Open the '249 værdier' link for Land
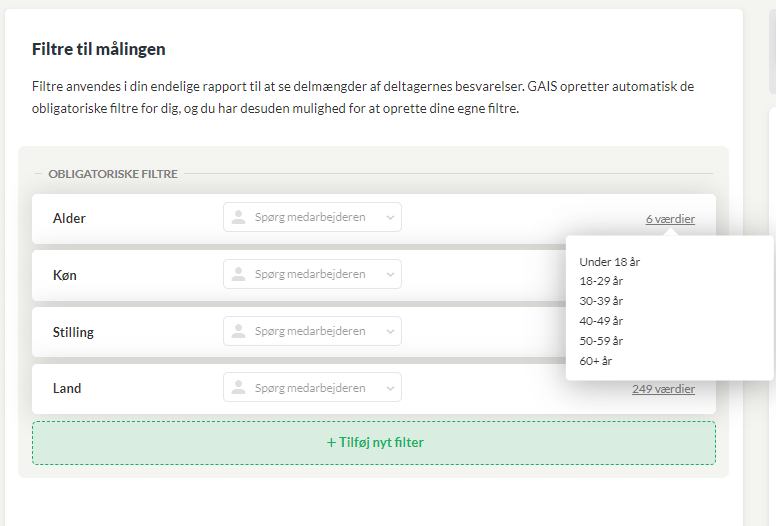The height and width of the screenshot is (526, 776). (663, 389)
